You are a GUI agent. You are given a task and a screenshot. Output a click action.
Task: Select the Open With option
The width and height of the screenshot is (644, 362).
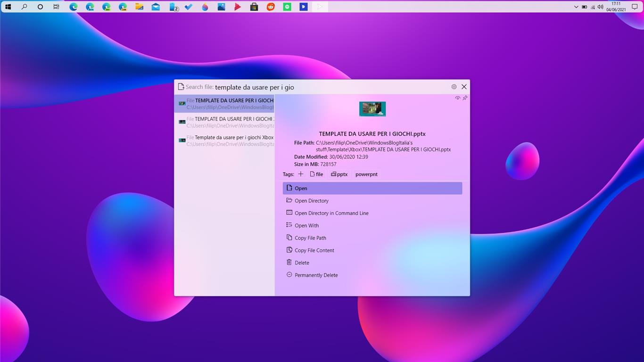click(306, 226)
